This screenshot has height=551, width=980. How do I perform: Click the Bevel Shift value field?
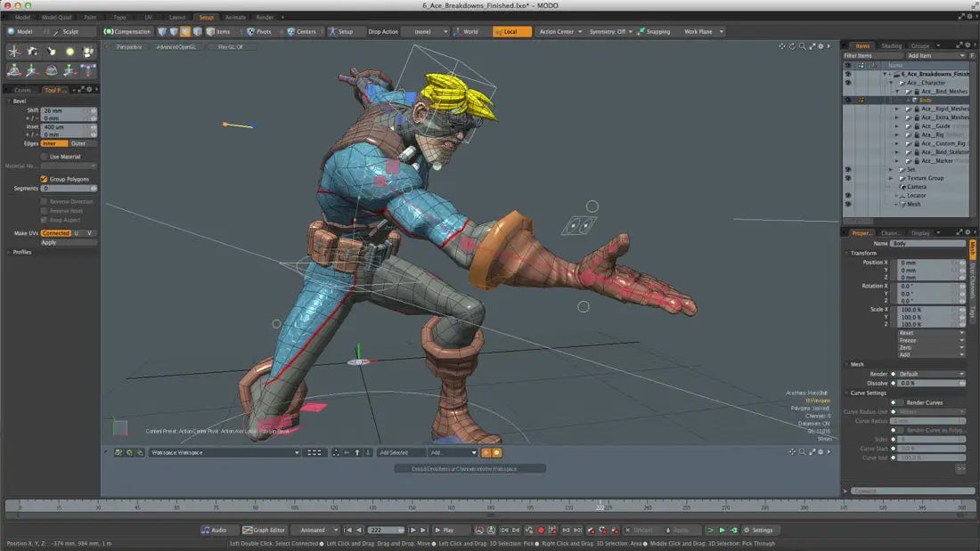tap(68, 110)
